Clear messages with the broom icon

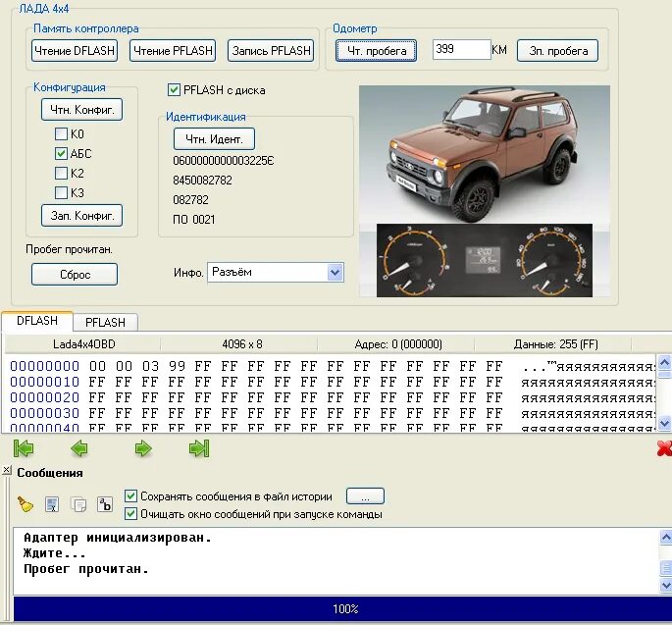[26, 504]
